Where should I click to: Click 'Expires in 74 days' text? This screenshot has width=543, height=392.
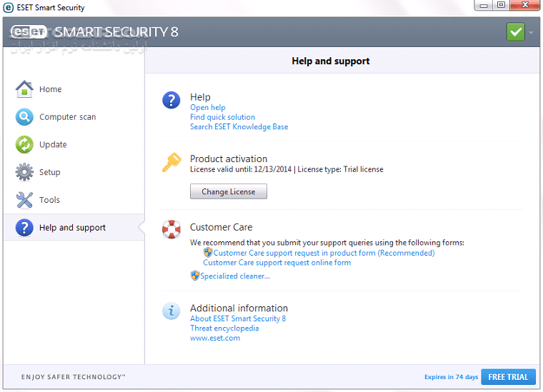coord(451,377)
